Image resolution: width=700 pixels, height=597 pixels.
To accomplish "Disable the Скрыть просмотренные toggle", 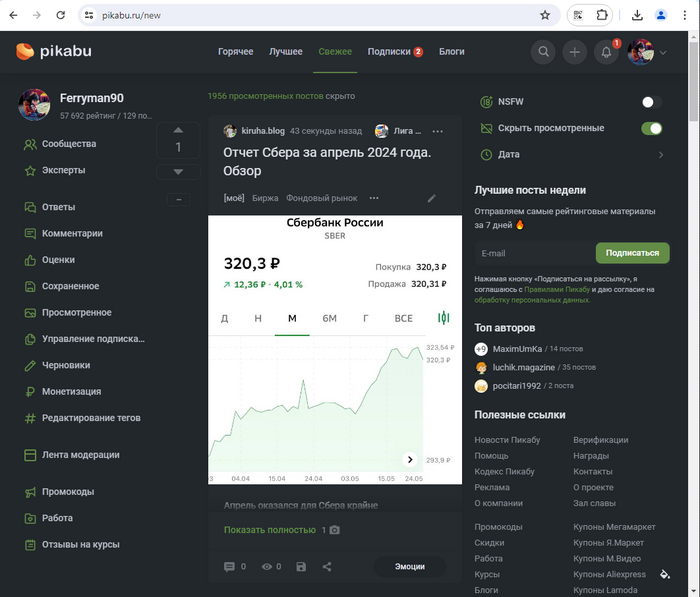I will pyautogui.click(x=651, y=128).
